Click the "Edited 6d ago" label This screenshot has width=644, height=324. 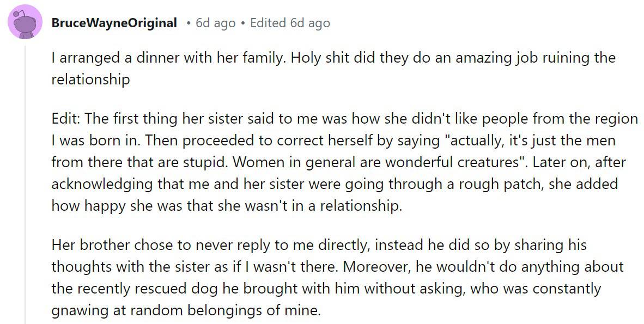[290, 23]
